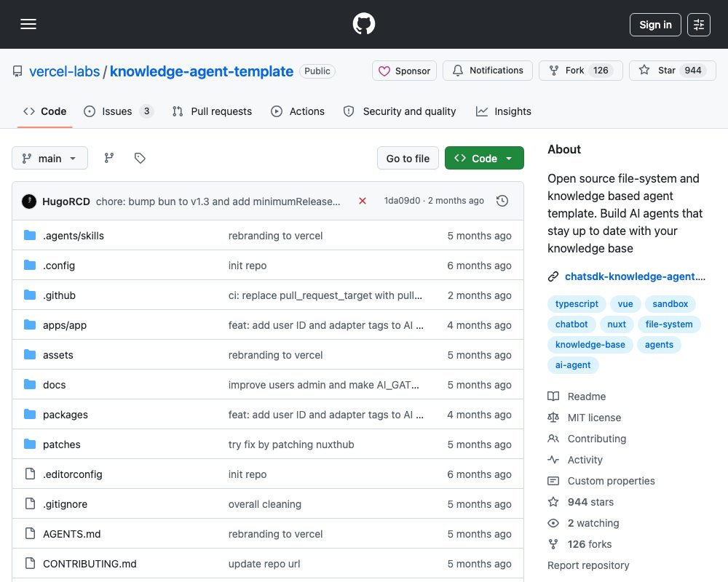Select the nuxt topic tag
This screenshot has width=728, height=582.
(x=617, y=324)
